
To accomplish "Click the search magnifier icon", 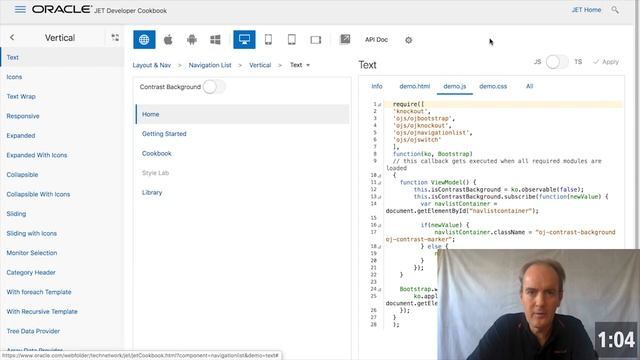I will click(615, 10).
